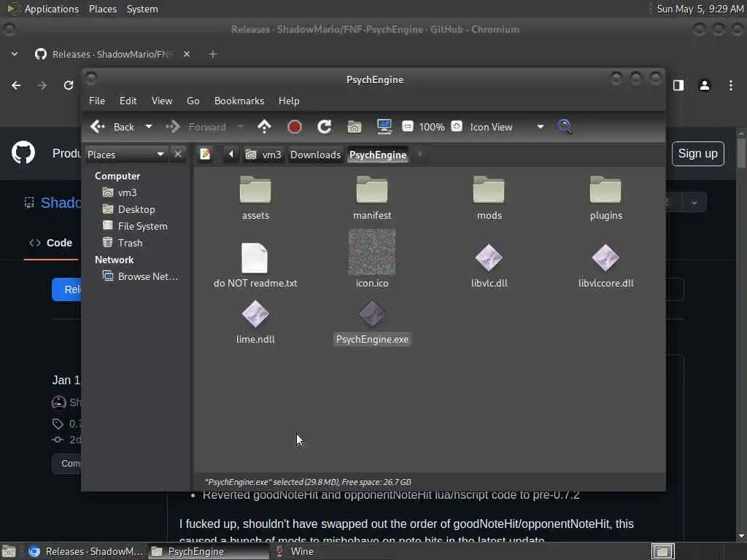Click Chromium back navigation arrow
The image size is (747, 560).
pyautogui.click(x=16, y=85)
